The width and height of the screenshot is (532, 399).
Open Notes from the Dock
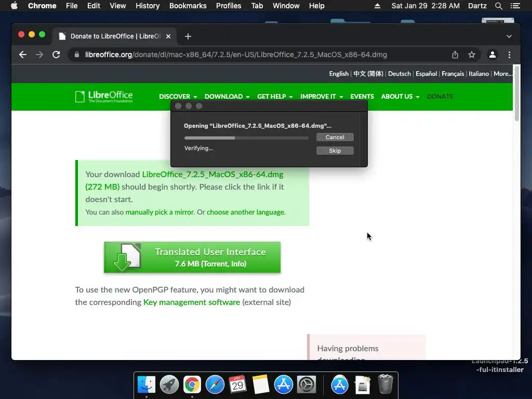point(261,385)
